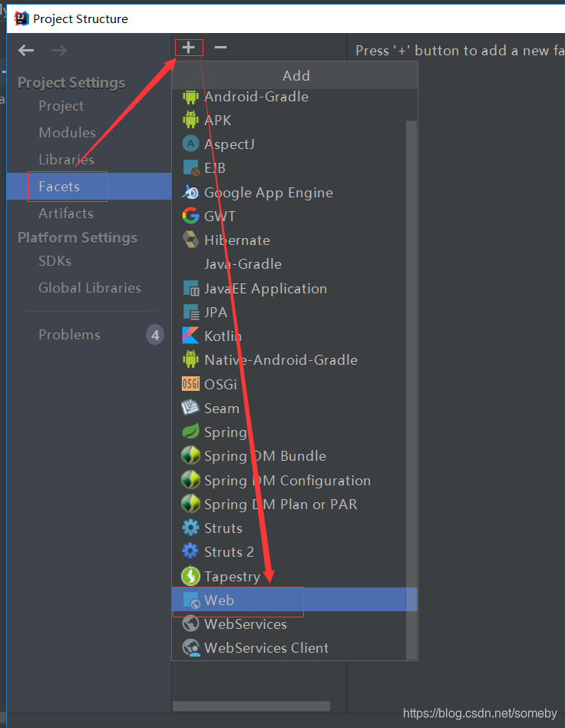Click the WebServices globe icon

190,624
